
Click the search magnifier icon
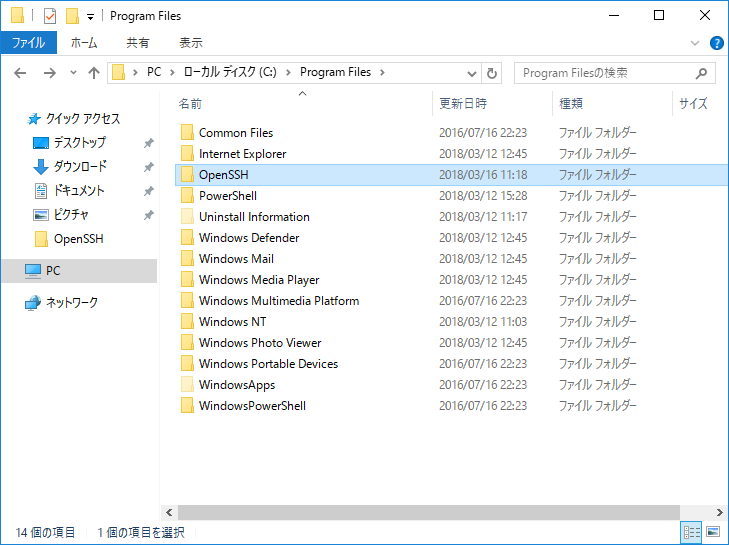coord(702,73)
